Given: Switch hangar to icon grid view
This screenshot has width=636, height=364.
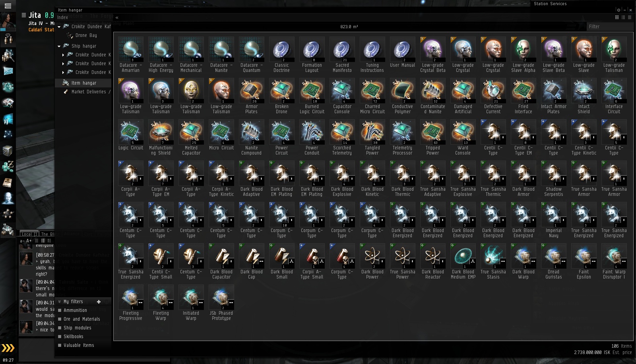Looking at the screenshot, I should (617, 17).
